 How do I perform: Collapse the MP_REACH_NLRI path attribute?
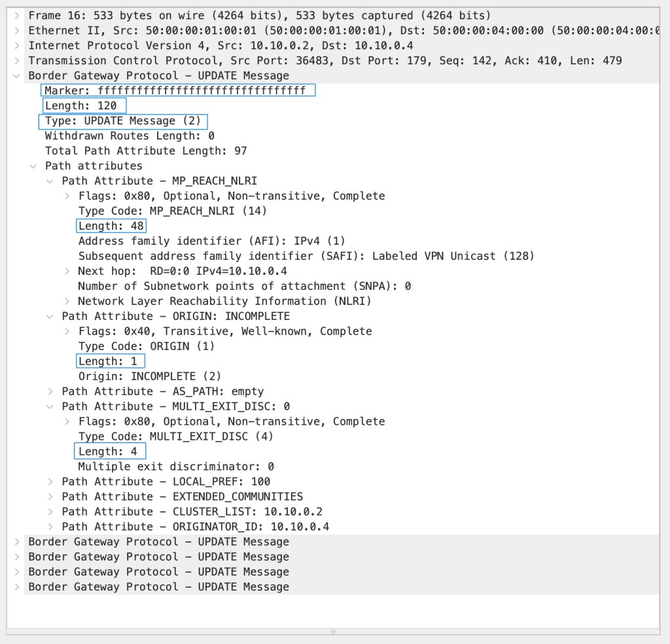click(x=50, y=181)
